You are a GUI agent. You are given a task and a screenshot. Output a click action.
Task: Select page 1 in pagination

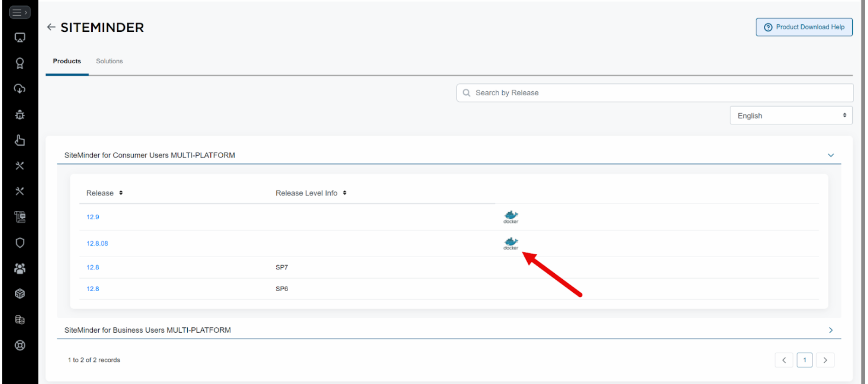pos(804,360)
